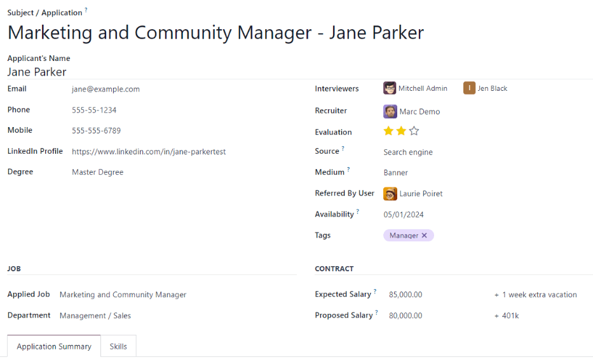Select the Application Summary tab

pos(54,346)
